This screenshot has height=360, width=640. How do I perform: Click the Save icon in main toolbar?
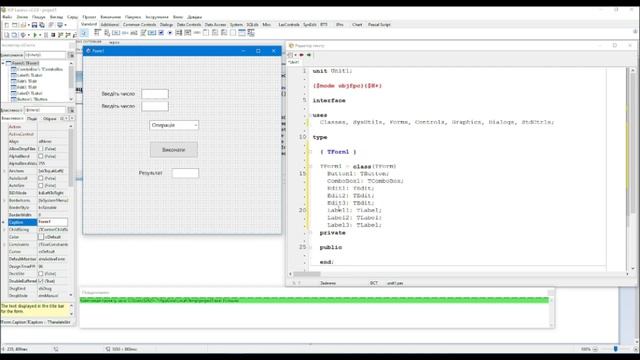[34, 25]
